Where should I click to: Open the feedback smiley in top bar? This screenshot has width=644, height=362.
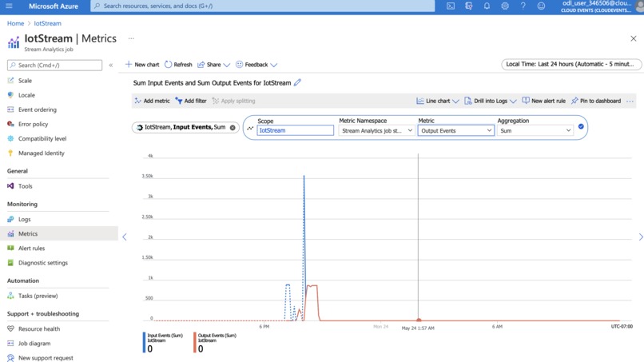pyautogui.click(x=541, y=6)
